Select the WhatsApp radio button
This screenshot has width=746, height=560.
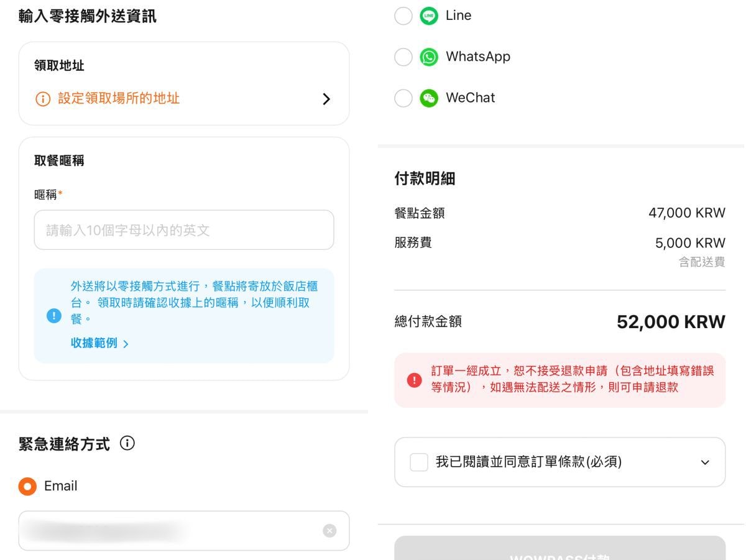coord(403,57)
